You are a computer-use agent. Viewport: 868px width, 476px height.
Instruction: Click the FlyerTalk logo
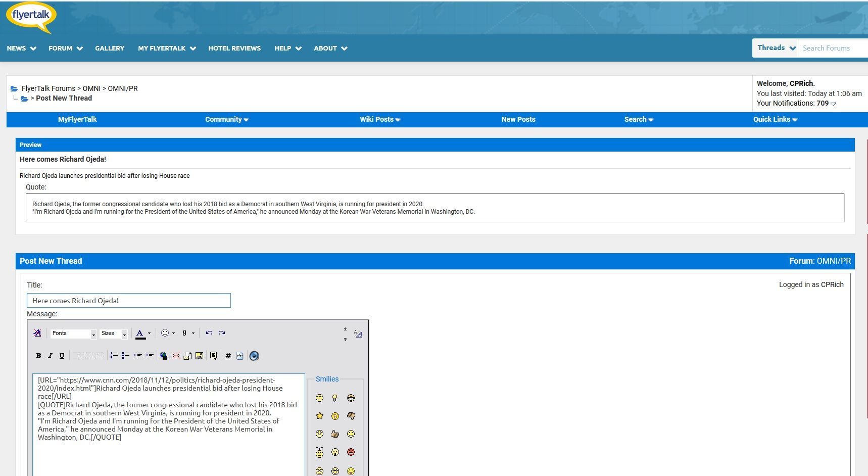(31, 18)
